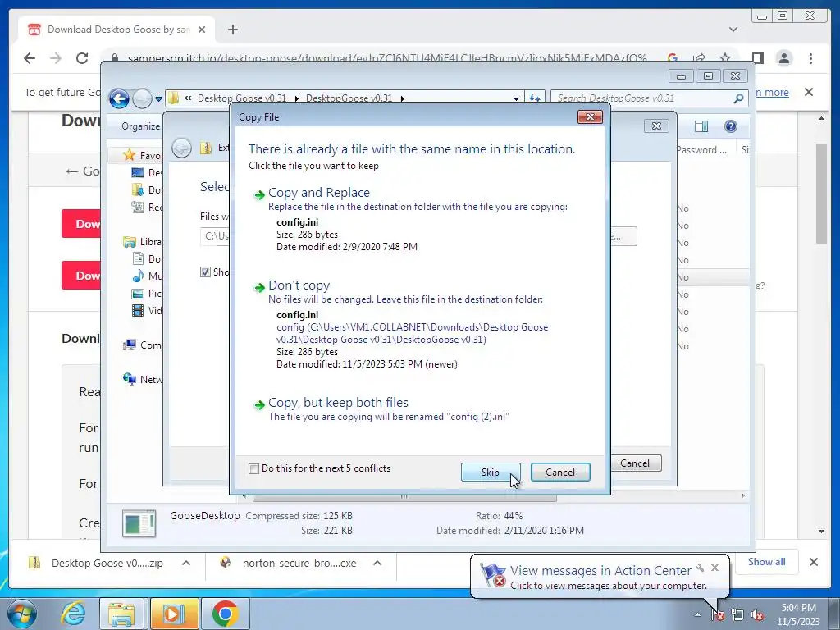Click the Skip button
The width and height of the screenshot is (840, 630).
click(491, 472)
